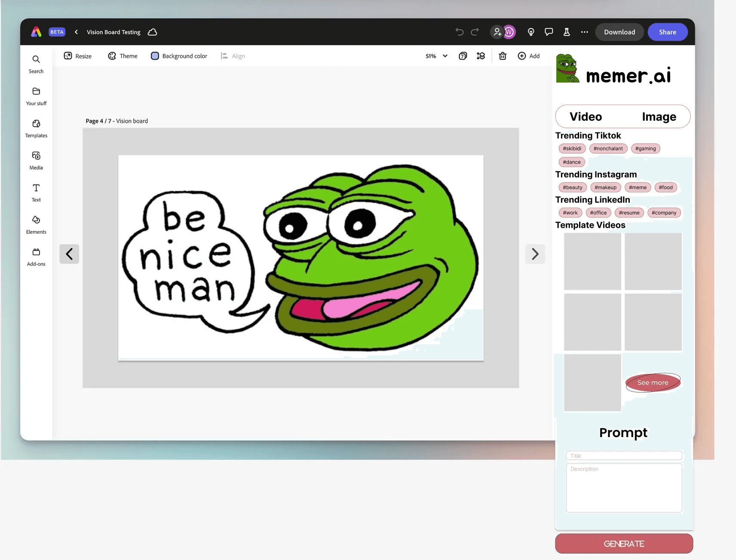Screen dimensions: 736x560
Task: Open the overflow options menu
Action: 584,32
